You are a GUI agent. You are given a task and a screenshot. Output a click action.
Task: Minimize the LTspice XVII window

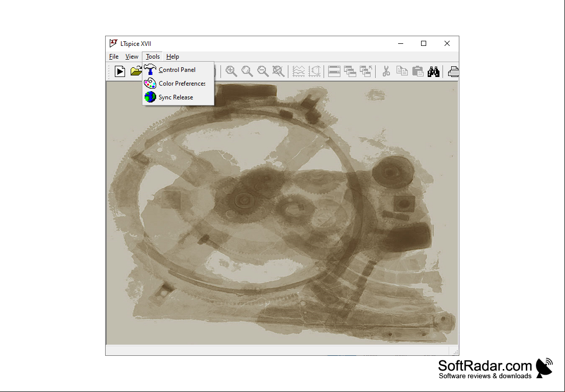pos(400,43)
